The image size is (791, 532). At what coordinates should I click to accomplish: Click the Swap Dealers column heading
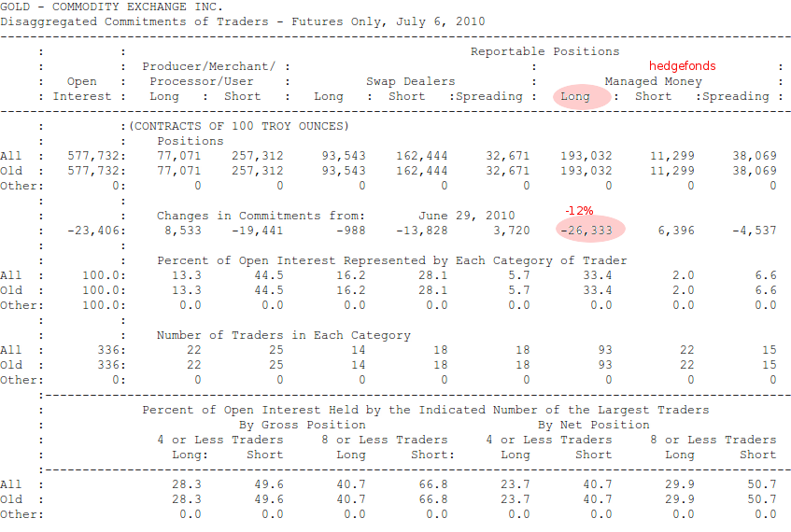point(411,81)
